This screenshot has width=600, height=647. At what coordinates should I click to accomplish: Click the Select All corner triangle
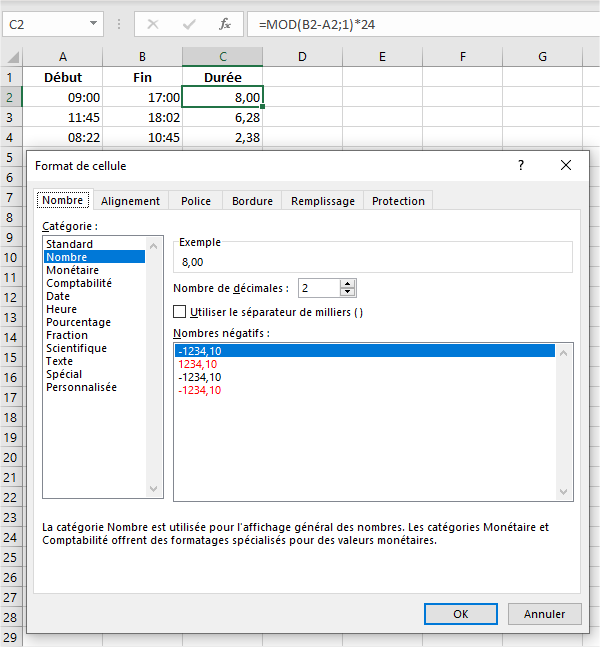pyautogui.click(x=13, y=57)
